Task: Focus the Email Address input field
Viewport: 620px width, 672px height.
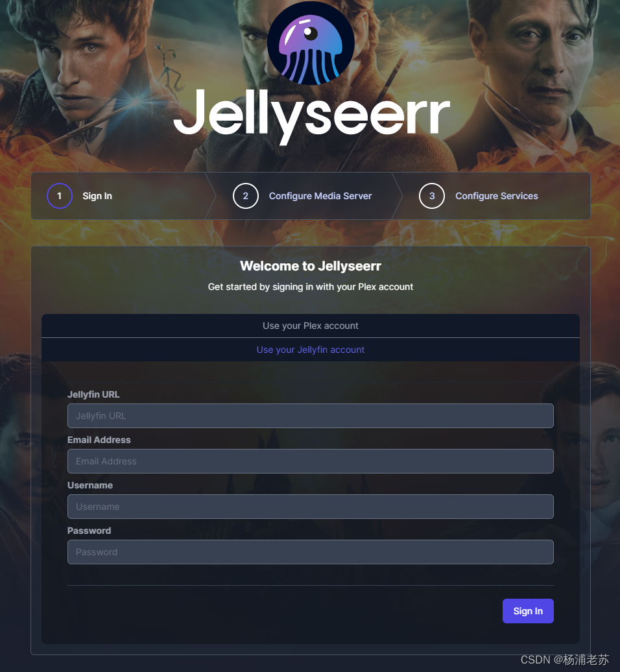Action: click(x=311, y=461)
